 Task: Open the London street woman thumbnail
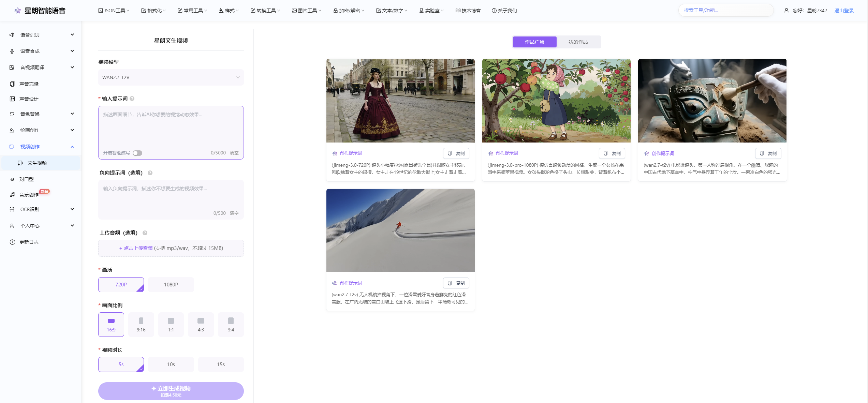click(400, 101)
